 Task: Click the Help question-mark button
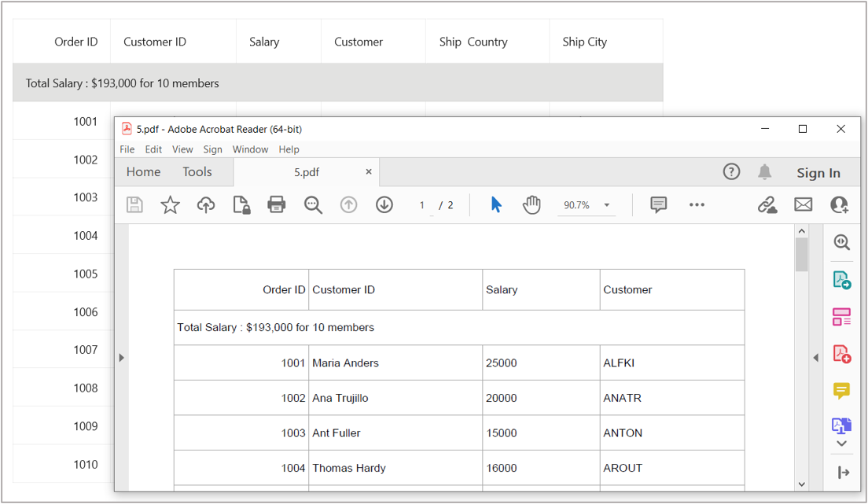point(731,171)
